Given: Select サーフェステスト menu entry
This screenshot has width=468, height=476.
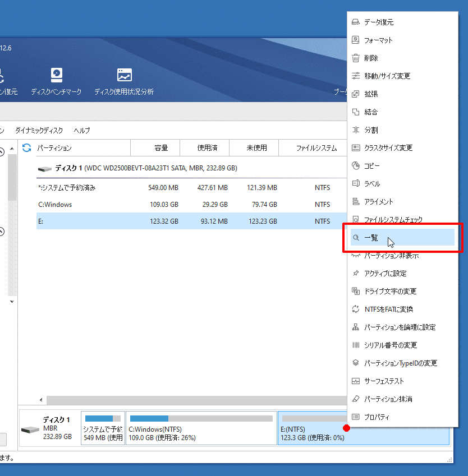Looking at the screenshot, I should (384, 381).
